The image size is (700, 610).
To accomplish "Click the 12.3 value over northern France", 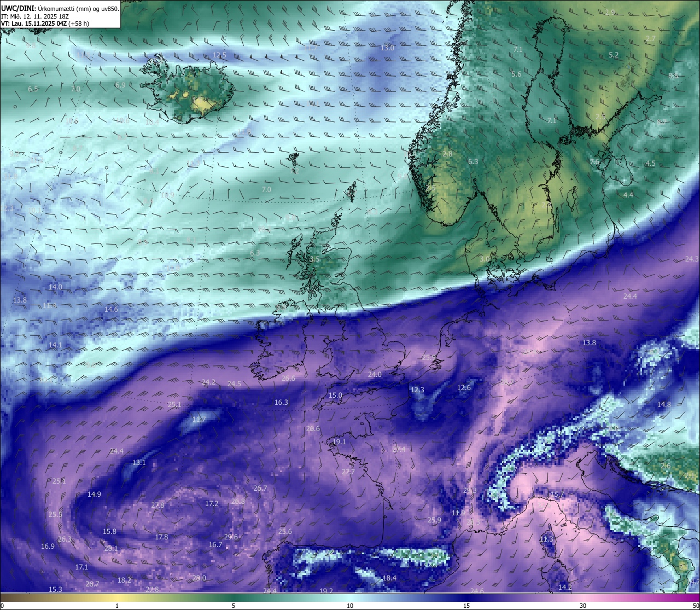I will tap(417, 390).
